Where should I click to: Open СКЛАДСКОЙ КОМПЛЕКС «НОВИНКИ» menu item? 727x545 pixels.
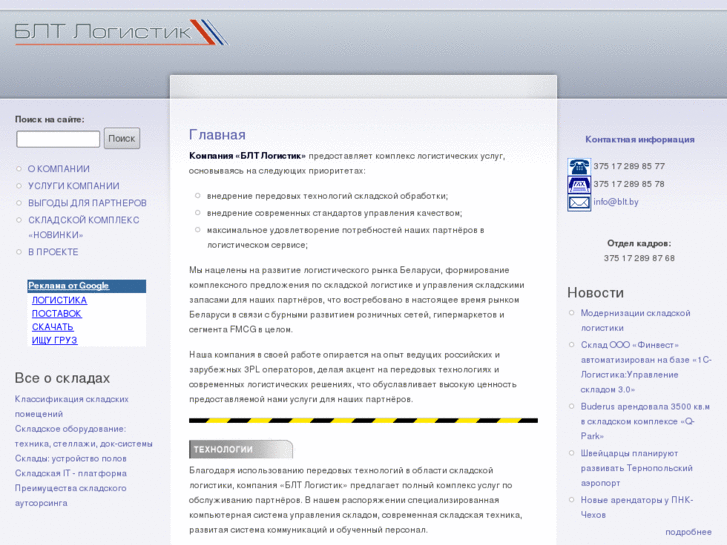(x=83, y=227)
